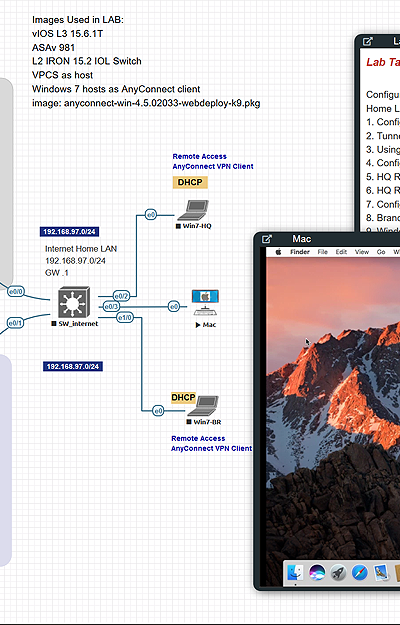Click 'Remote Access' text above Win7-HQ
The height and width of the screenshot is (625, 400).
(200, 156)
